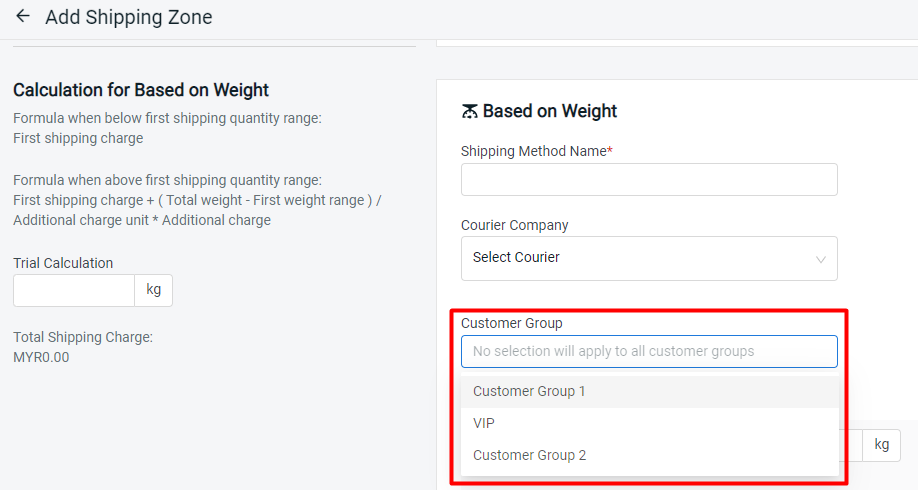Click the Trial Calculation label
Image resolution: width=918 pixels, height=490 pixels.
tap(63, 263)
